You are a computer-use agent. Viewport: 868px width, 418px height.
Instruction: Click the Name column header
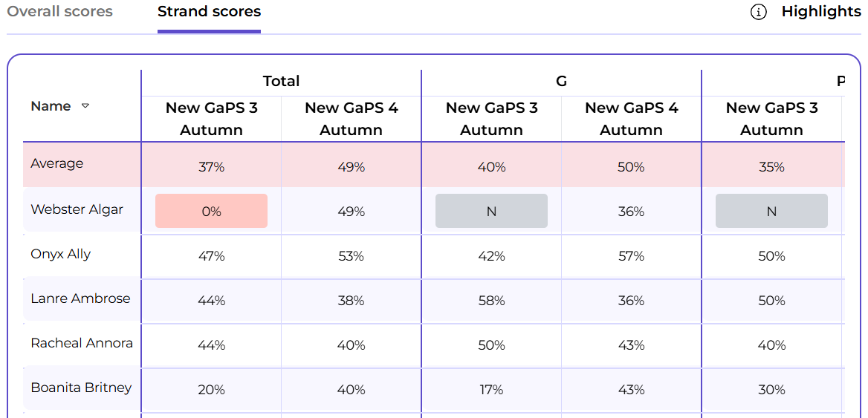pos(51,106)
